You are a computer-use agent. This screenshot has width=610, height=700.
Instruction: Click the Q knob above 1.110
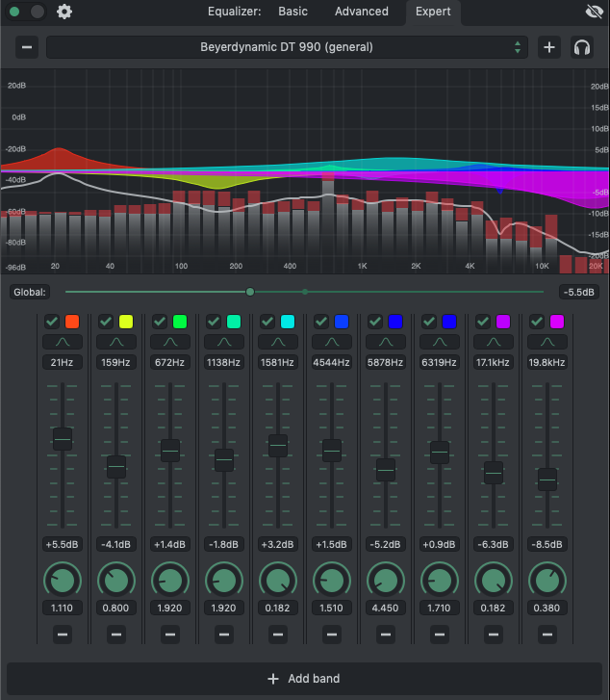click(x=63, y=581)
